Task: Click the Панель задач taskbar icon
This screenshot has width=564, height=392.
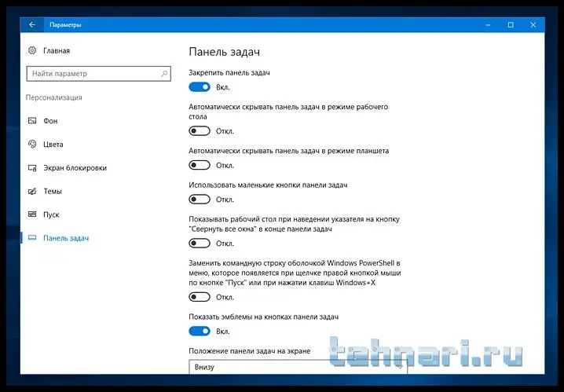Action: [x=32, y=238]
